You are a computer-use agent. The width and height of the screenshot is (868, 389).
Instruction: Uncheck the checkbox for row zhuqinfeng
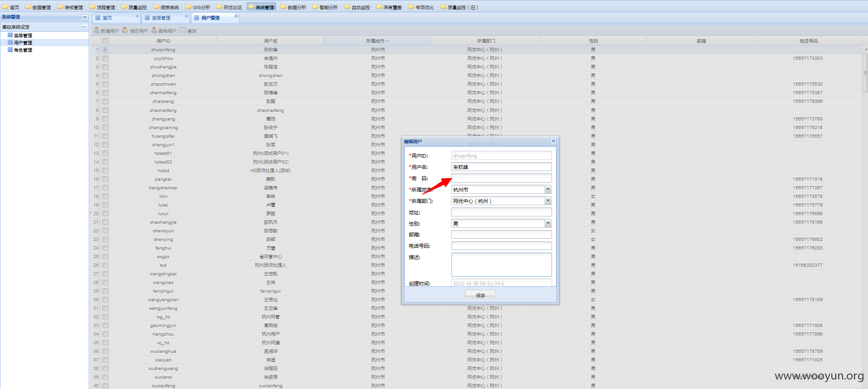105,50
